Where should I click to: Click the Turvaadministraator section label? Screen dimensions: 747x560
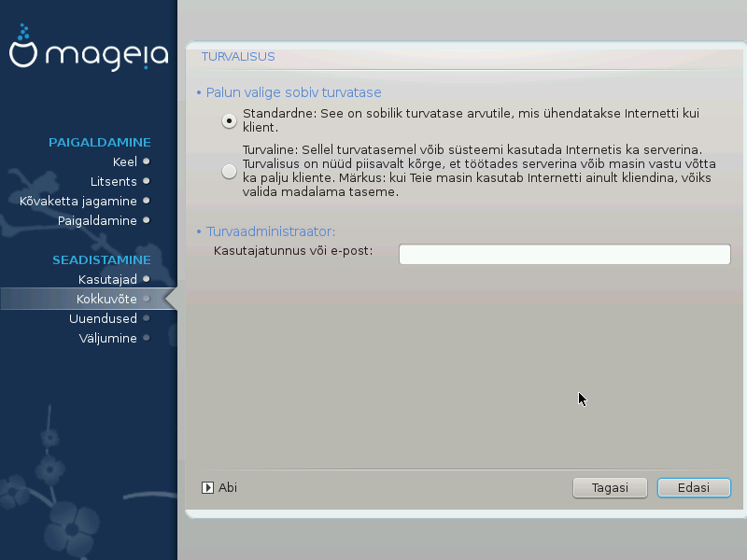(270, 231)
